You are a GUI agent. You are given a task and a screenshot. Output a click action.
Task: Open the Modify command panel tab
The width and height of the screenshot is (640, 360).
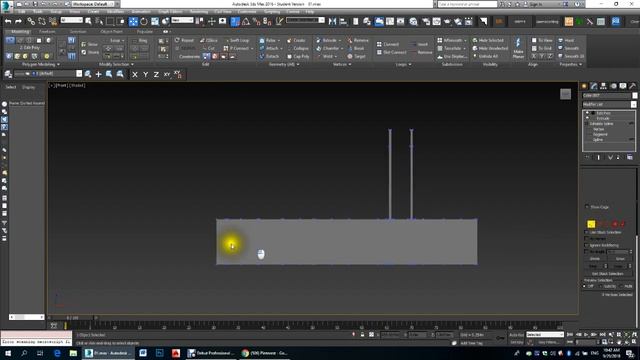pyautogui.click(x=594, y=86)
